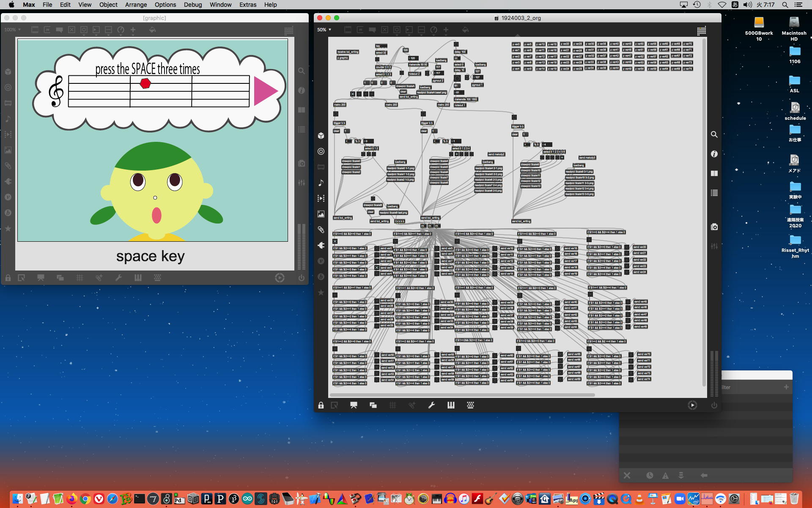The height and width of the screenshot is (508, 812).
Task: Open Max Console wrench icon
Action: 431,406
